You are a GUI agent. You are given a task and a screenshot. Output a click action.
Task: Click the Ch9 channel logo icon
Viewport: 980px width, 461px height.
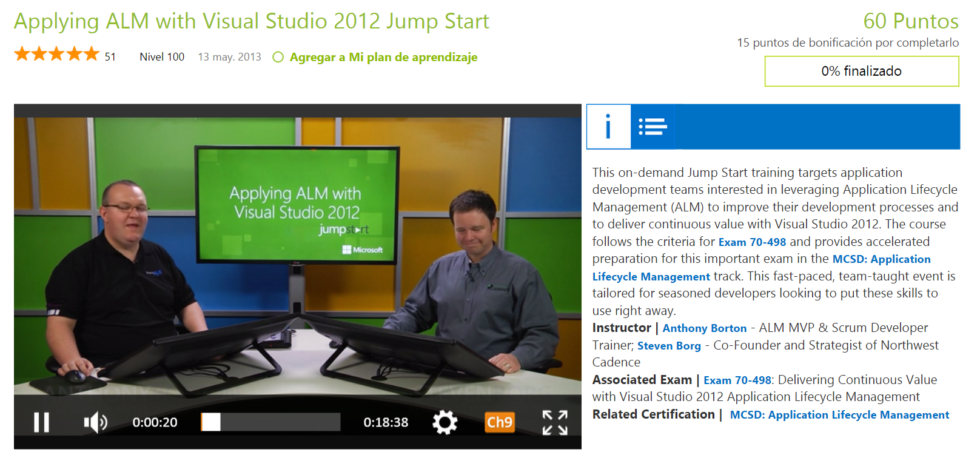point(499,422)
